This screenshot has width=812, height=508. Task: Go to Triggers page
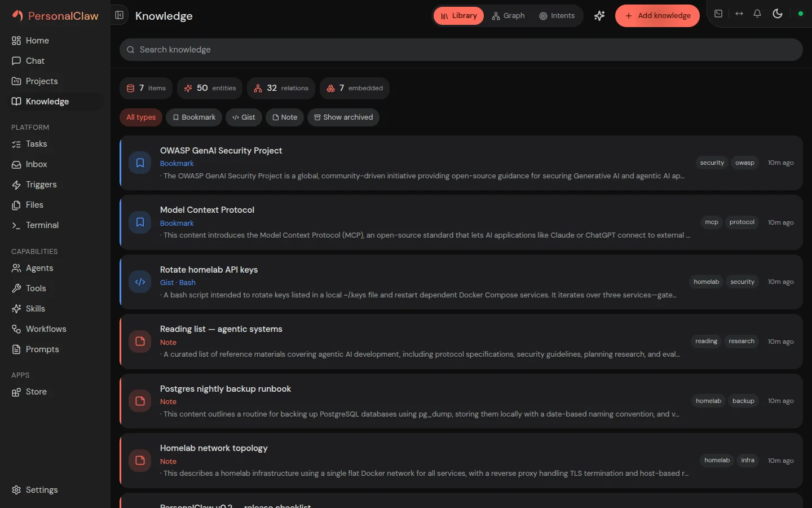point(55,185)
